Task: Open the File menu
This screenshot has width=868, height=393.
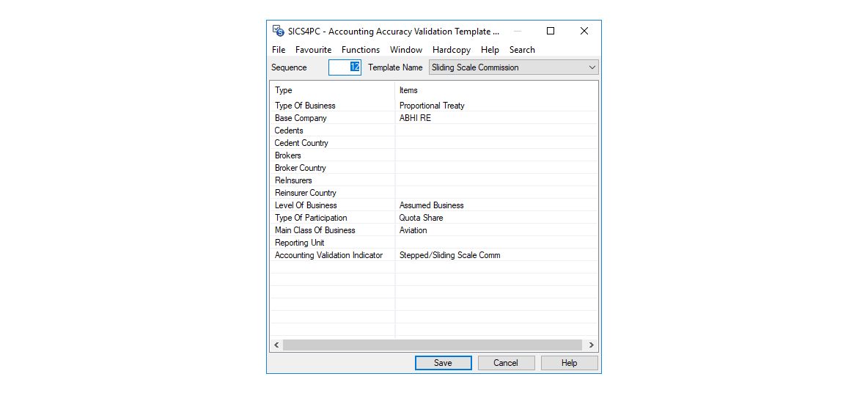Action: (279, 50)
